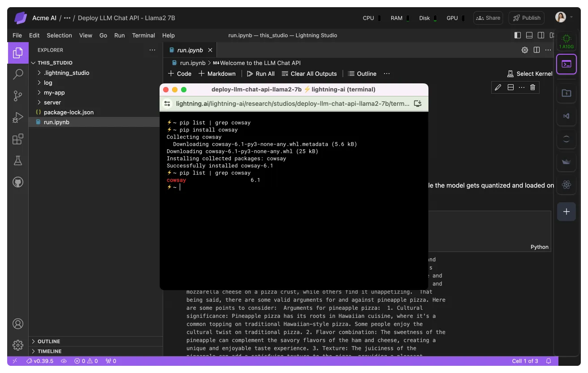
Task: Open the 1 A10G machine selector
Action: click(566, 41)
